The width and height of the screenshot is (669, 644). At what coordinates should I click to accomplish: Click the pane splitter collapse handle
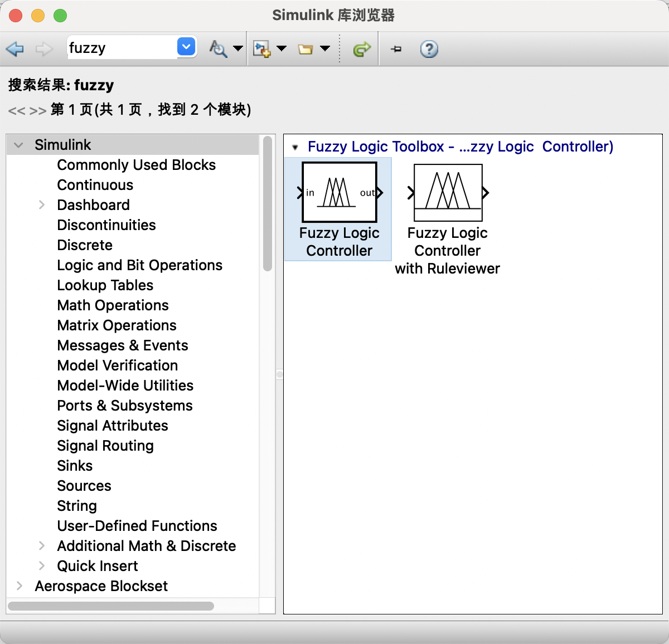point(279,374)
